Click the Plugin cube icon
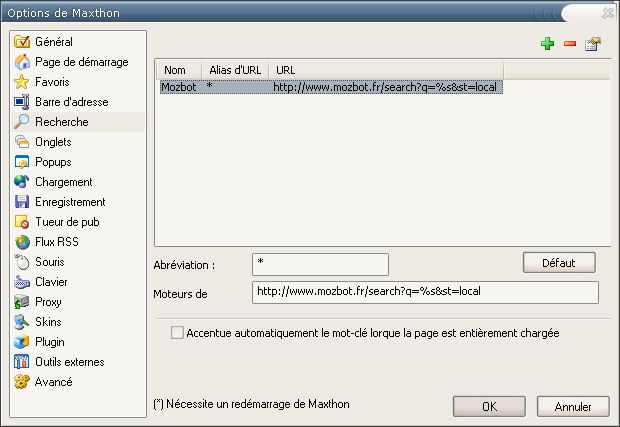The image size is (620, 427). tap(22, 342)
